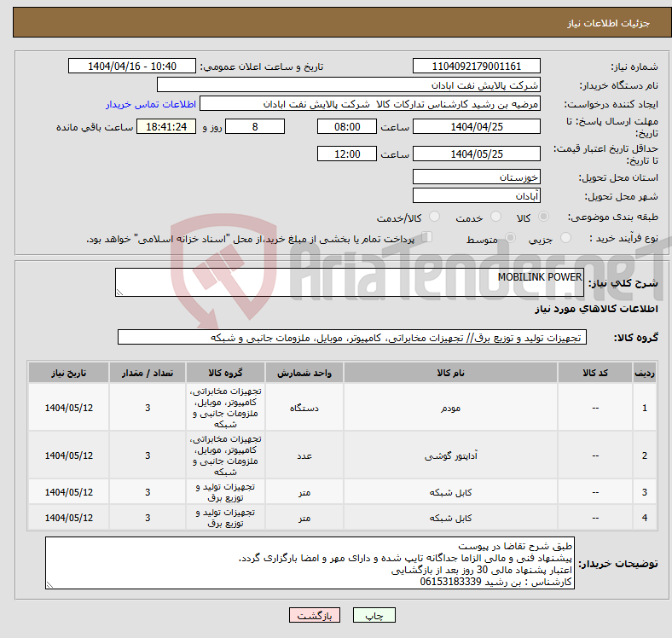Click the متر unit cell in row 3

click(x=304, y=492)
